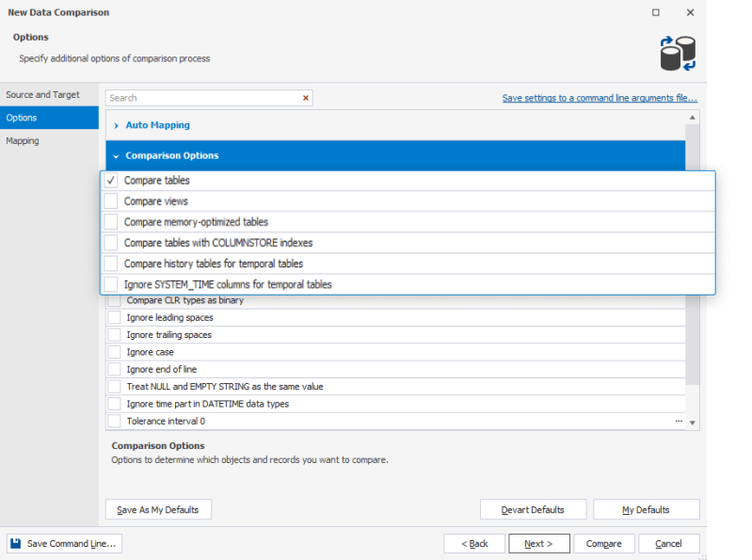
Task: Check Compare history tables for temporal tables
Action: pos(111,264)
